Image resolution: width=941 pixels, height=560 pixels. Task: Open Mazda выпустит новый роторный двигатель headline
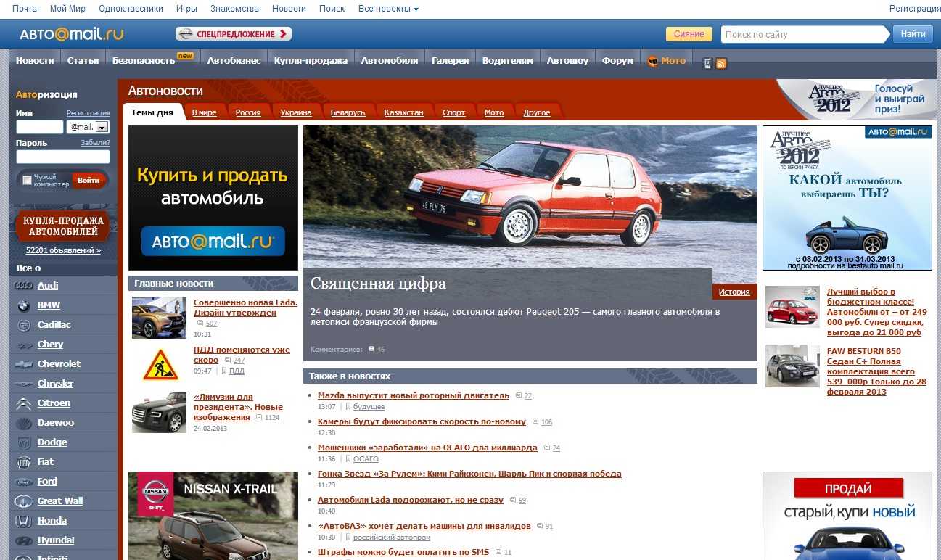coord(414,395)
